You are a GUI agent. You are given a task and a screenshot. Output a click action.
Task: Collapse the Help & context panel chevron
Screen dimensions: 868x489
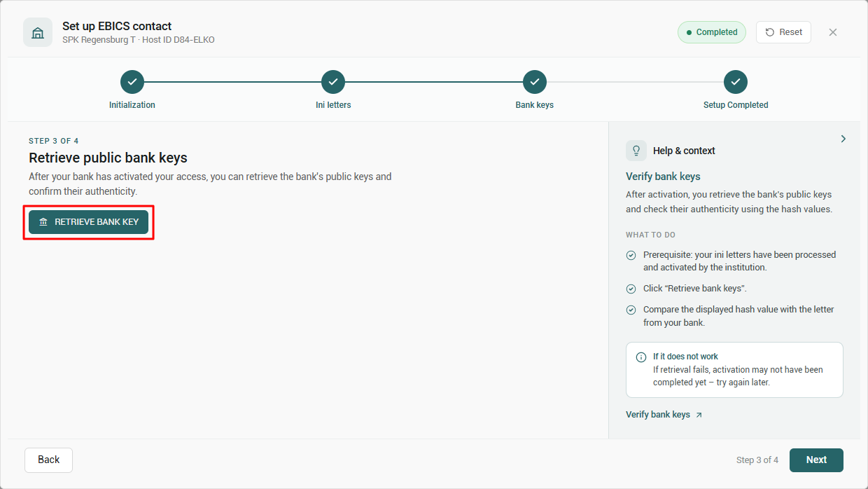click(x=843, y=139)
